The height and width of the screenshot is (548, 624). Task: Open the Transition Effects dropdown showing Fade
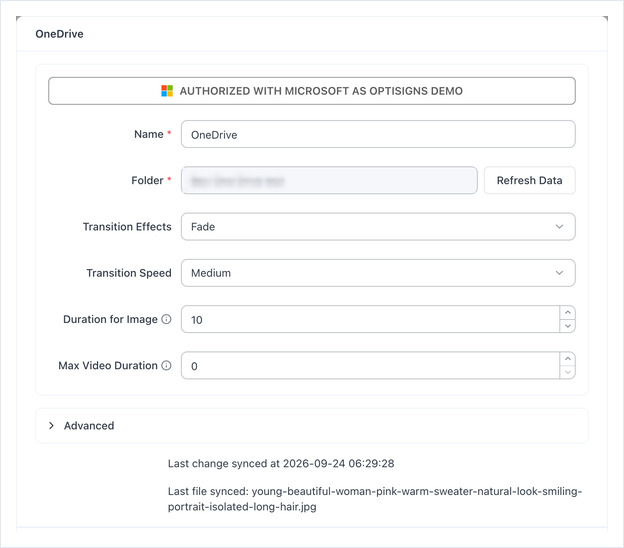378,226
